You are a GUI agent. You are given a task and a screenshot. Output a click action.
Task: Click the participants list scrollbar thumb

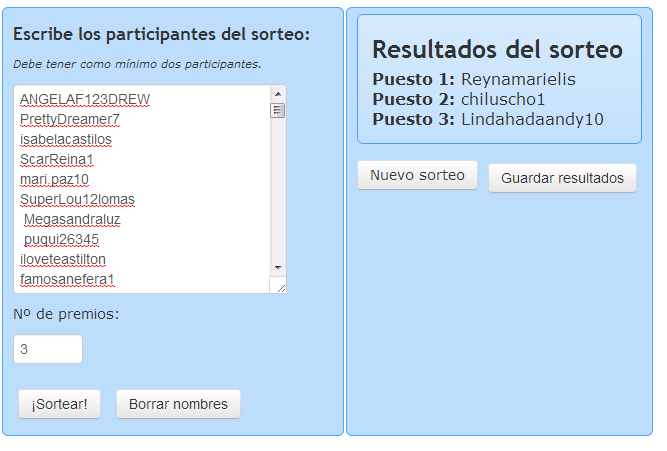(278, 110)
